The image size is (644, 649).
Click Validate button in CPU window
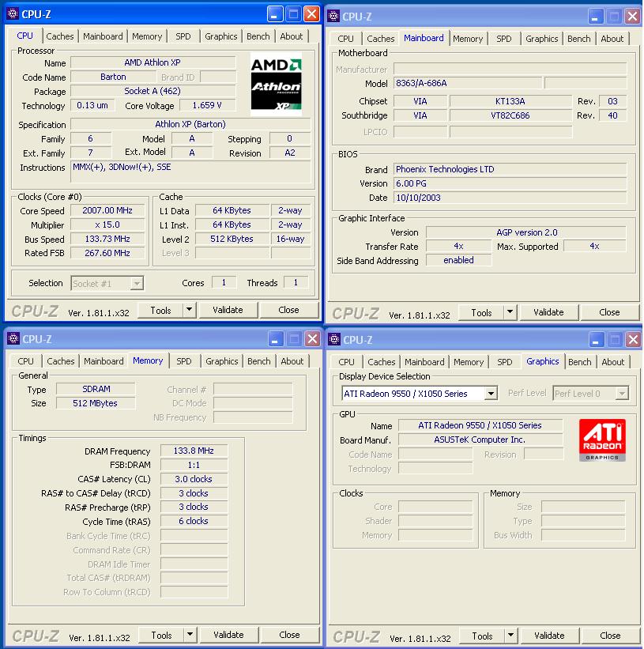pos(228,310)
